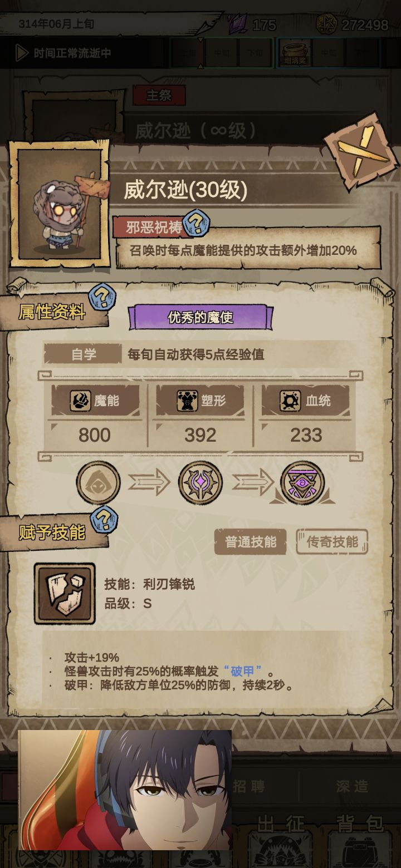Tap the gold coin currency counter
The width and height of the screenshot is (401, 868).
352,24
